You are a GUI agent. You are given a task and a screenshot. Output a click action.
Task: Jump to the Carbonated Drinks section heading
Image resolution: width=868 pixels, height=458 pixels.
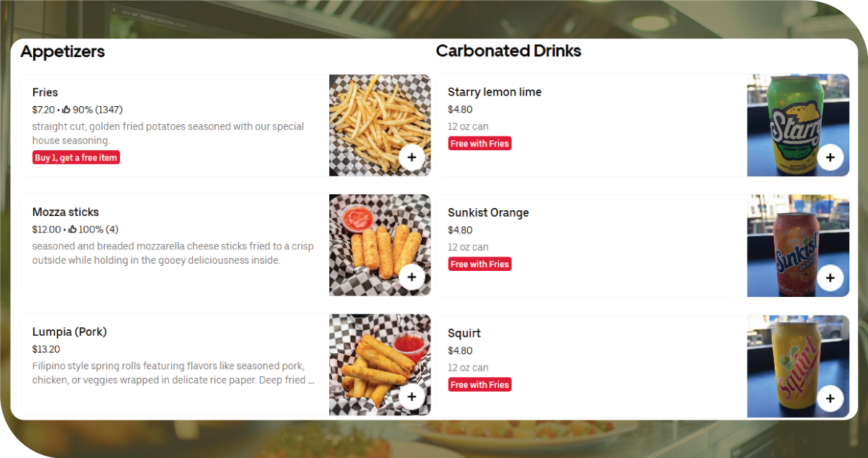508,51
